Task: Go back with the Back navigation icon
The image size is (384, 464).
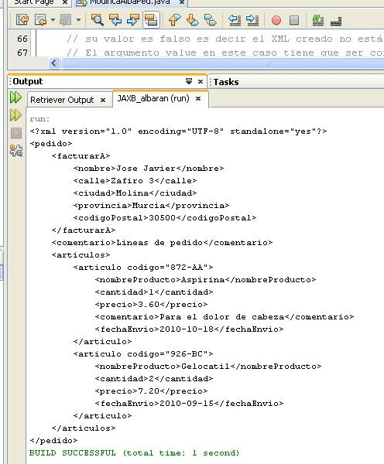Action: tap(41, 20)
